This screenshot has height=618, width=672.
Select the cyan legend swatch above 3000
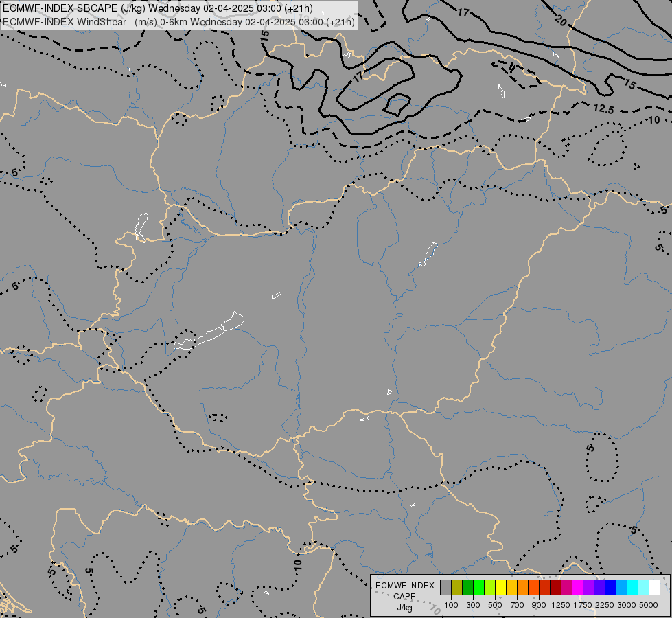pos(633,588)
